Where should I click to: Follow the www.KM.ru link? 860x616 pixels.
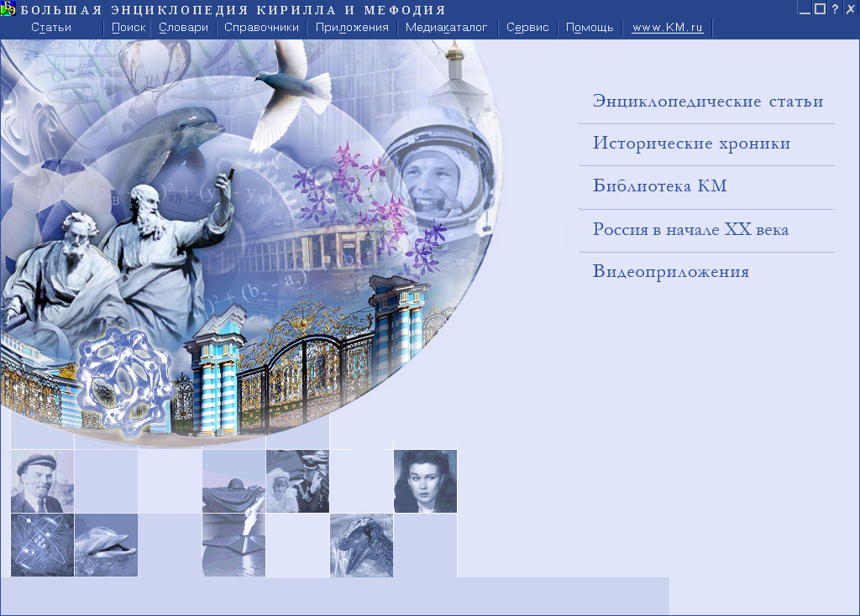click(x=667, y=27)
